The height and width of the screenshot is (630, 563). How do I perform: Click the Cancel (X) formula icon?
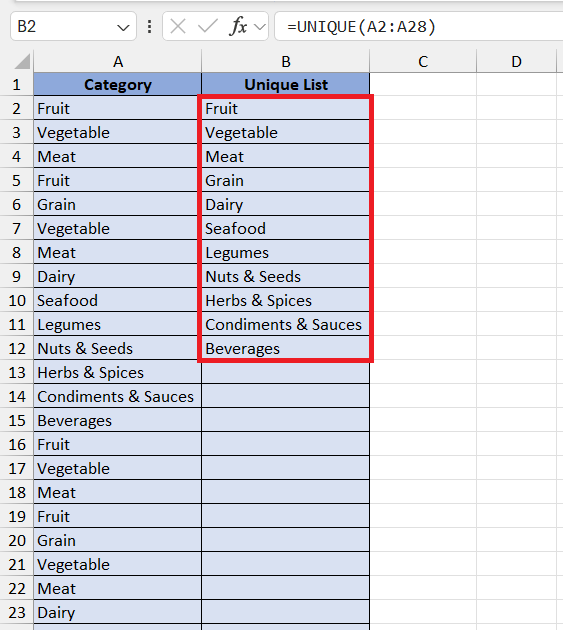pyautogui.click(x=178, y=27)
